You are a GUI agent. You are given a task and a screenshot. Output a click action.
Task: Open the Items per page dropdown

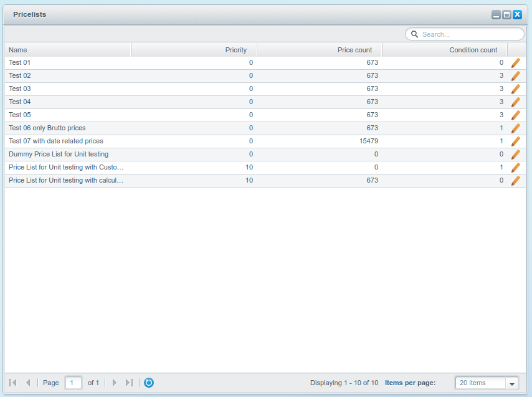pos(512,383)
